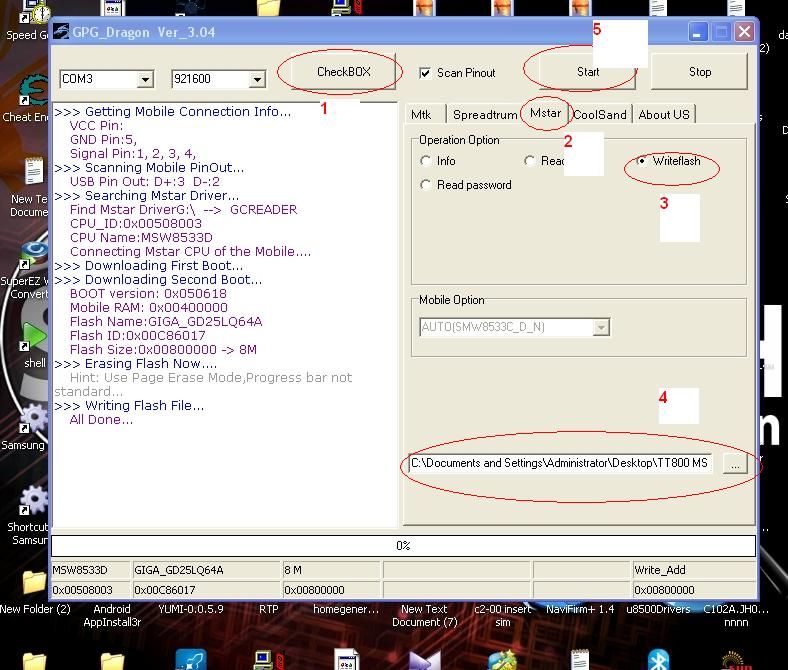
Task: Select the SuperEZ Wave Converter desktop shortcut
Action: tap(33, 255)
